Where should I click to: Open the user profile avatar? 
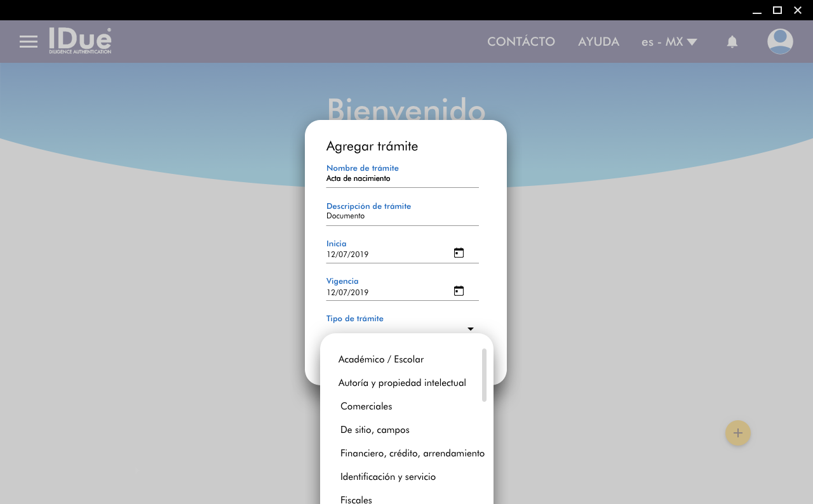pos(780,42)
